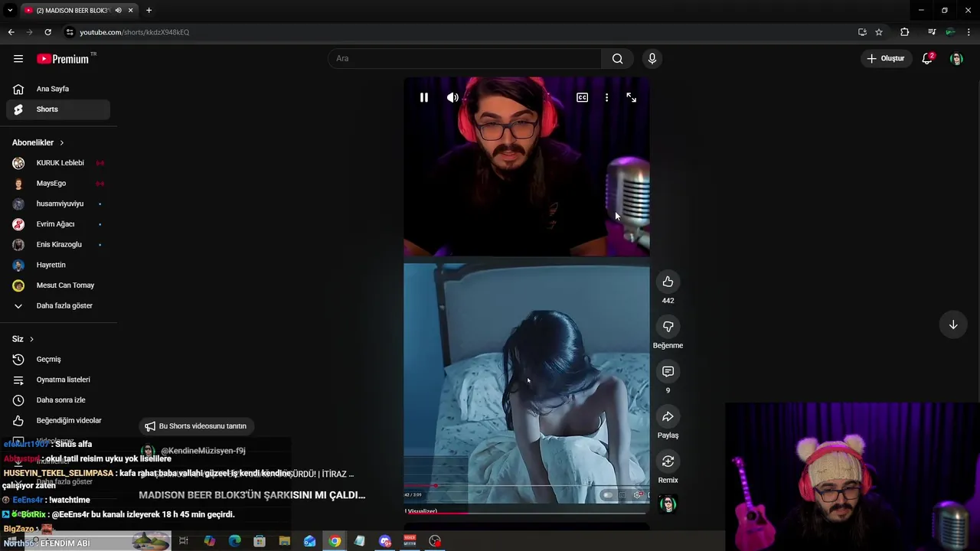This screenshot has height=551, width=980.
Task: Open Beğendiğim videolar liked videos
Action: 58,421
